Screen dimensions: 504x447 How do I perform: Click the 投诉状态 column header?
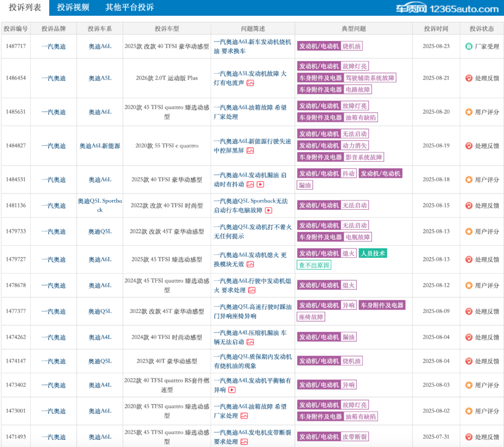click(x=482, y=28)
